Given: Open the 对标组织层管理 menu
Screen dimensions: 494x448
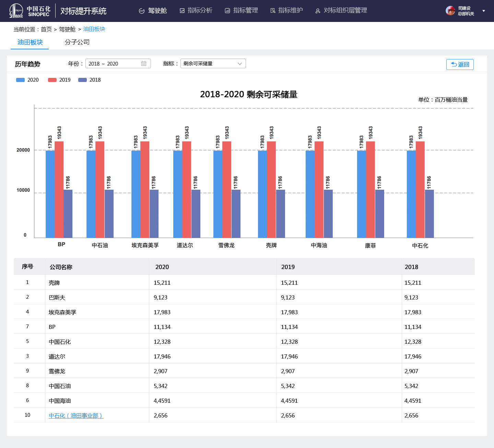Looking at the screenshot, I should point(341,11).
